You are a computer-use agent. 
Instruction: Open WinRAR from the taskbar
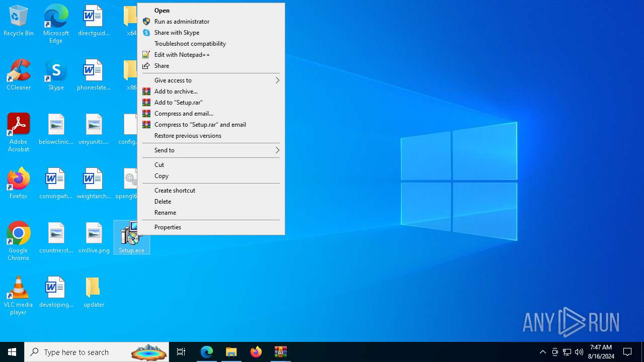coord(281,352)
